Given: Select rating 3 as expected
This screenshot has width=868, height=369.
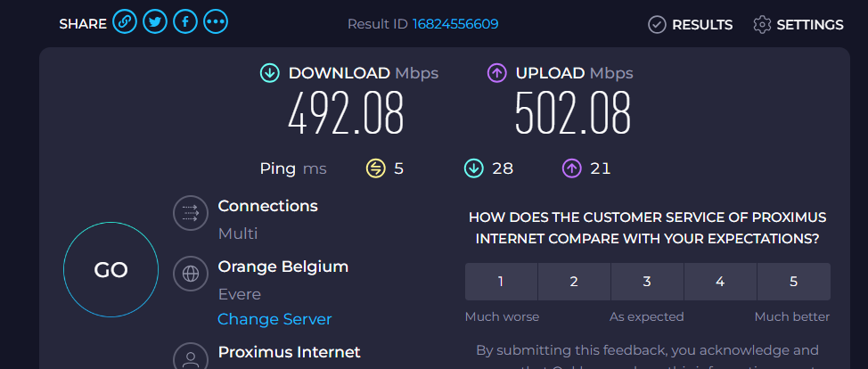Looking at the screenshot, I should pyautogui.click(x=647, y=282).
